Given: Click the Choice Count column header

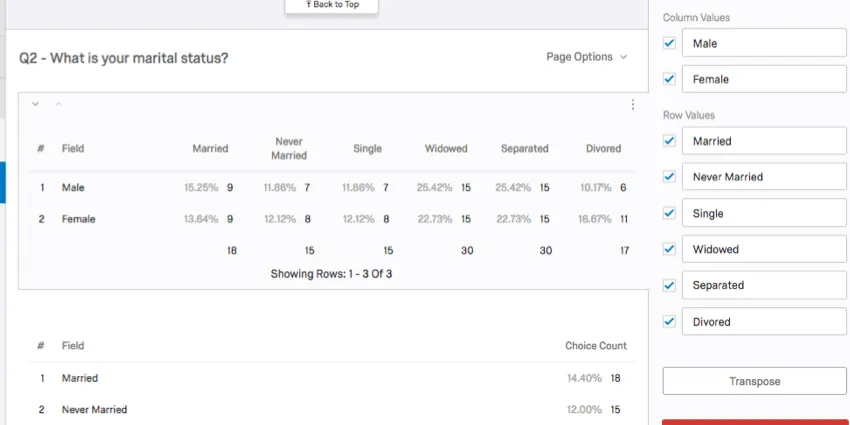Looking at the screenshot, I should coord(595,346).
